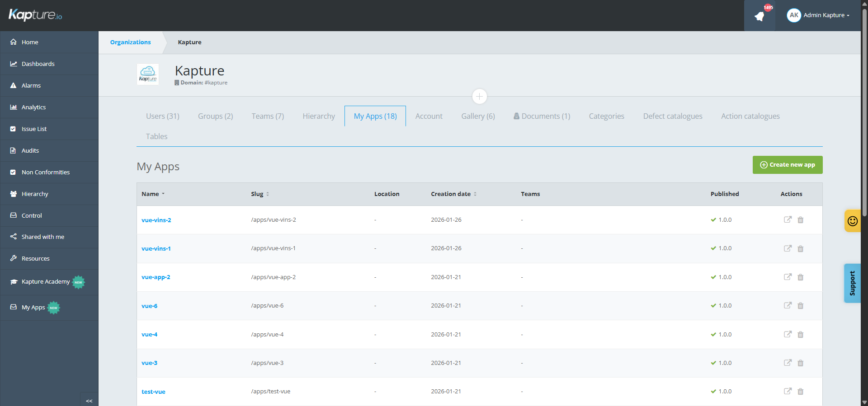This screenshot has height=406, width=868.
Task: Click open-external icon for test-vue
Action: 788,391
